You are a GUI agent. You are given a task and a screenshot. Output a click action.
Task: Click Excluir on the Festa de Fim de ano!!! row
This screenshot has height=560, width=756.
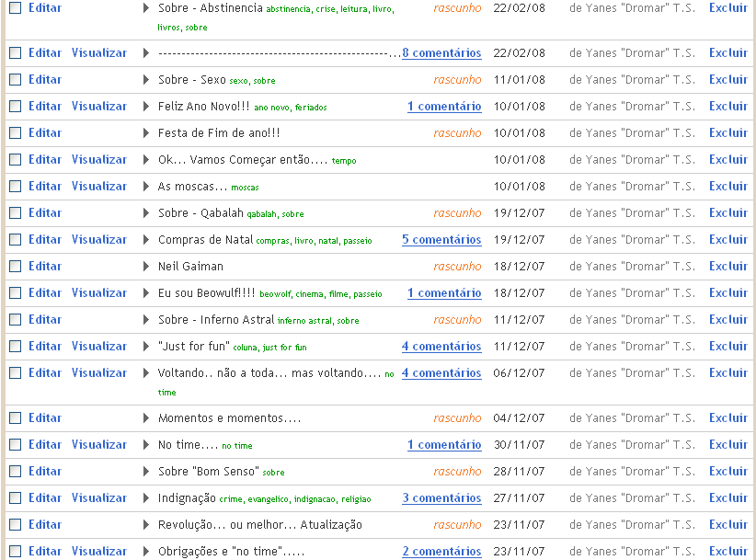[x=728, y=133]
